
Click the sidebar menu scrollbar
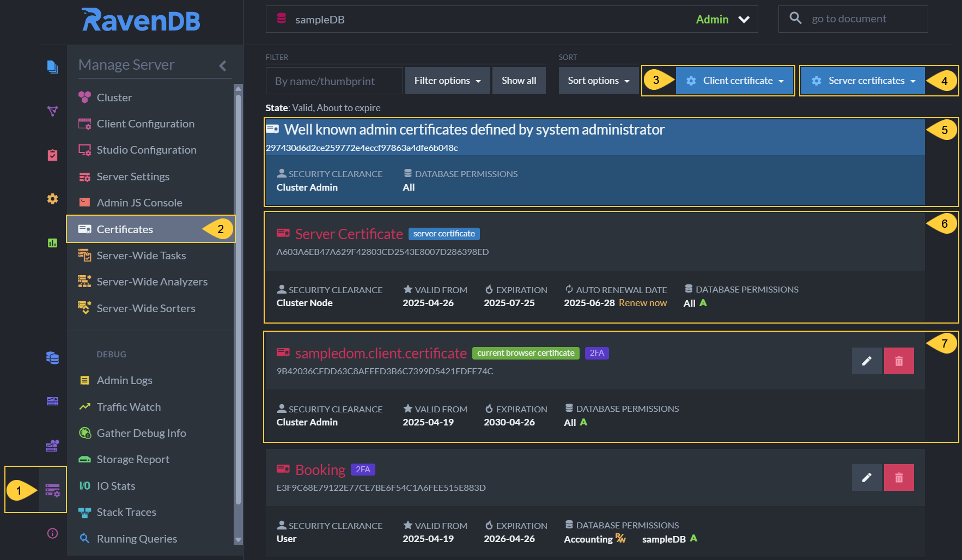(238, 300)
